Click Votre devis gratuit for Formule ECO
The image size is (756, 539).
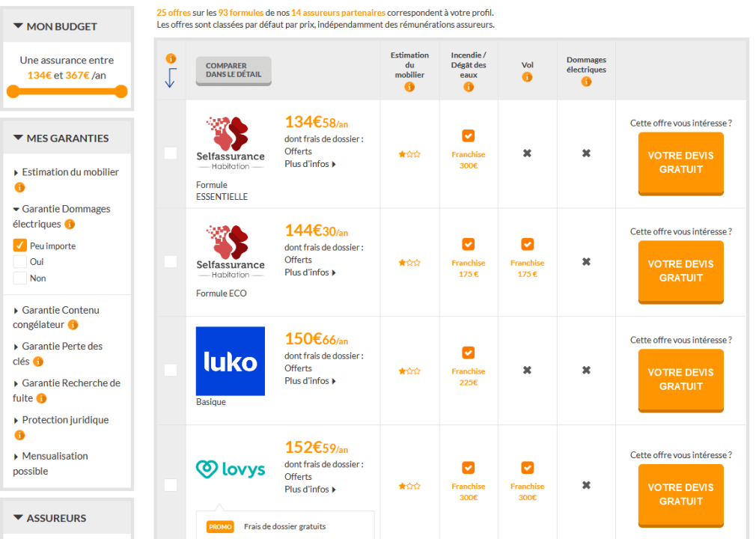(680, 271)
